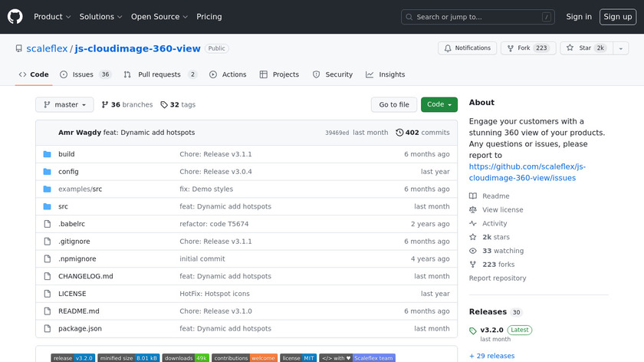
Task: Click the Readme book icon
Action: coord(473,196)
